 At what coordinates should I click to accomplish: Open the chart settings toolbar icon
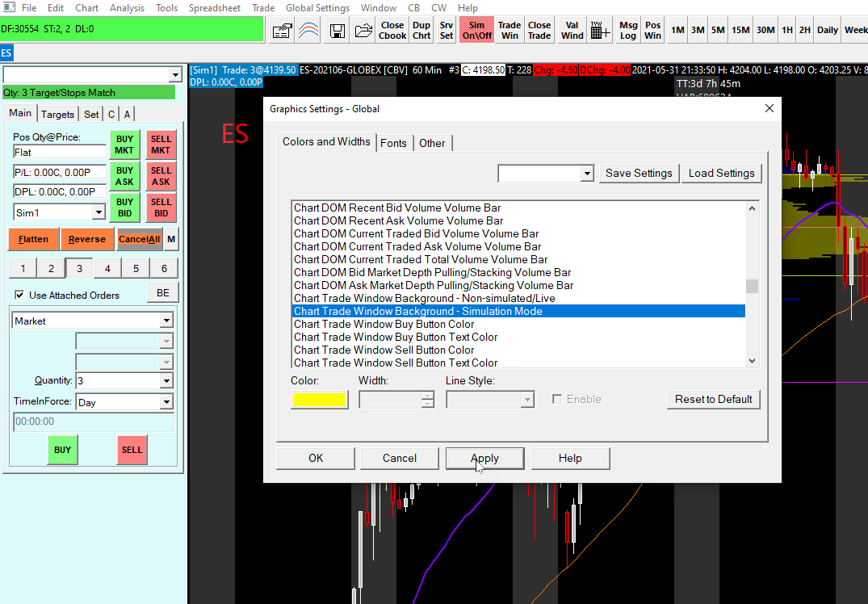click(x=282, y=31)
